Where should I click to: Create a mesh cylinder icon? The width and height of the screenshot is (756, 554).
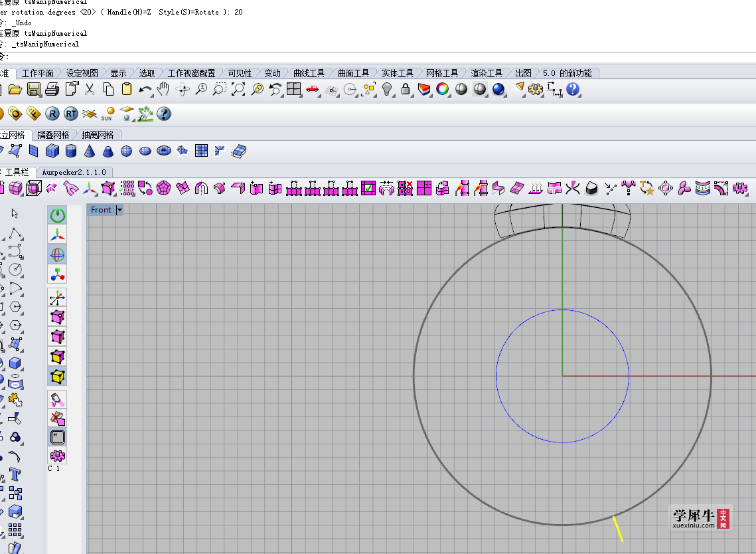click(71, 151)
